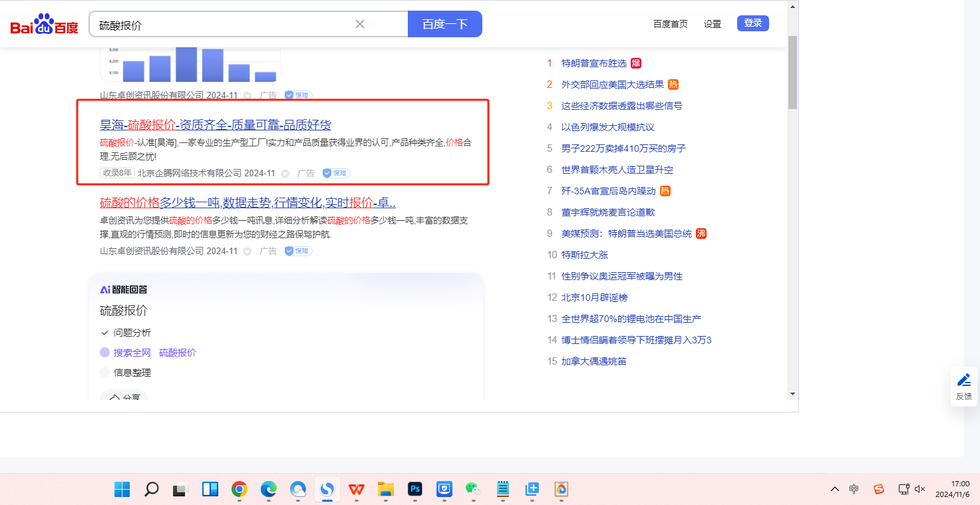Screen dimensions: 980x505
Task: Show hidden system tray icons
Action: (x=835, y=489)
